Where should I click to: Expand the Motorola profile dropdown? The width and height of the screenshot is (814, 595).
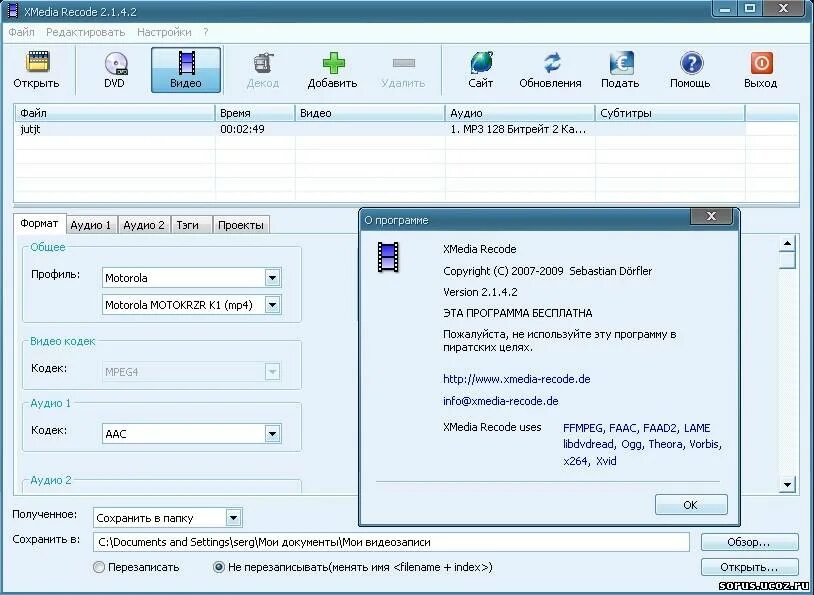coord(273,278)
